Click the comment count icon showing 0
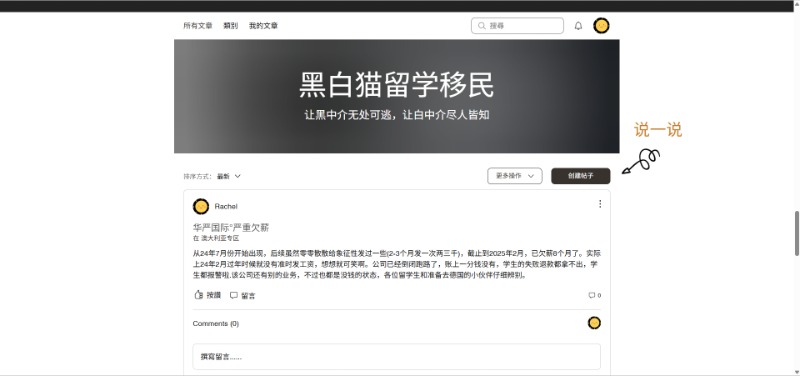Screen dimensions: 800x376 pos(592,295)
